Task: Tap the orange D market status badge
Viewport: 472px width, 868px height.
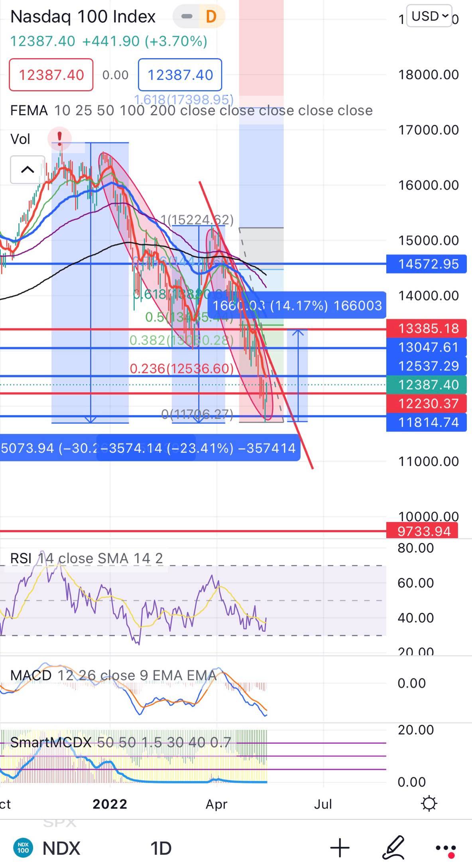Action: 211,16
